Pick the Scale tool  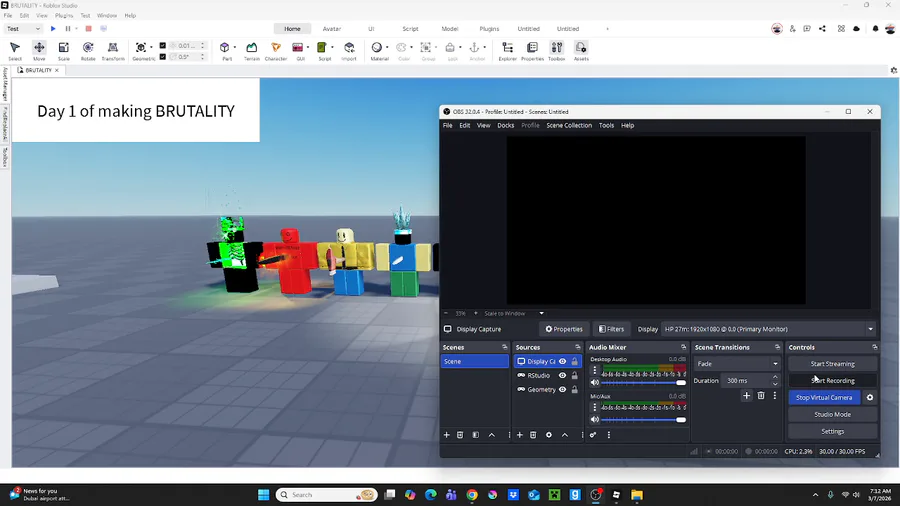64,50
